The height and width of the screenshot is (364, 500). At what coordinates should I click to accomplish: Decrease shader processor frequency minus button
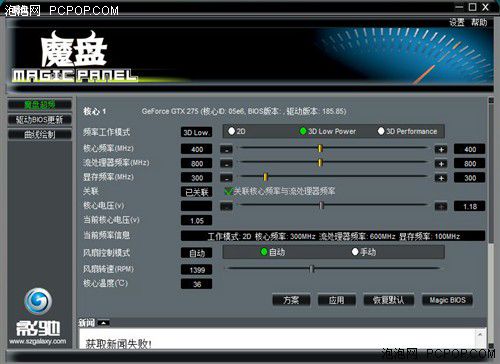point(226,164)
